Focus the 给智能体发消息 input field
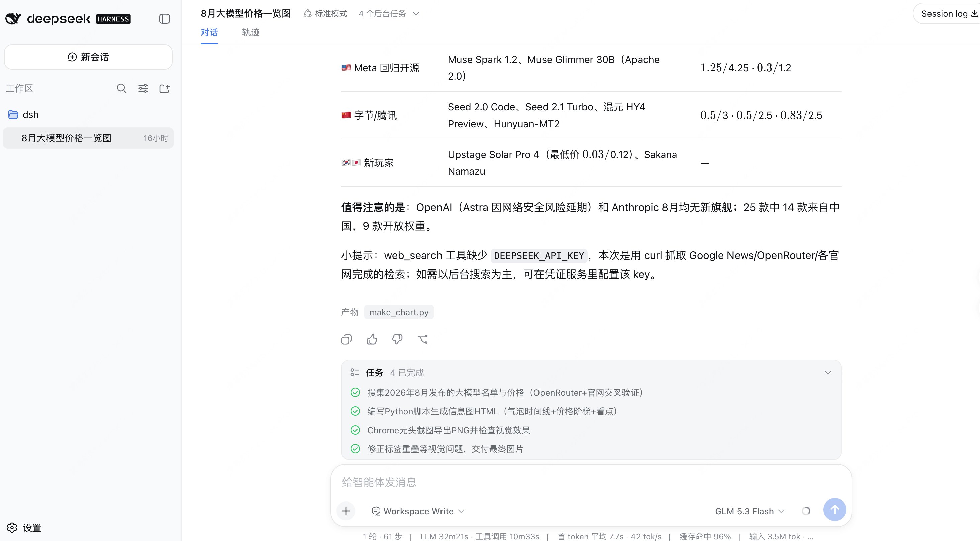This screenshot has width=980, height=541. tap(591, 482)
